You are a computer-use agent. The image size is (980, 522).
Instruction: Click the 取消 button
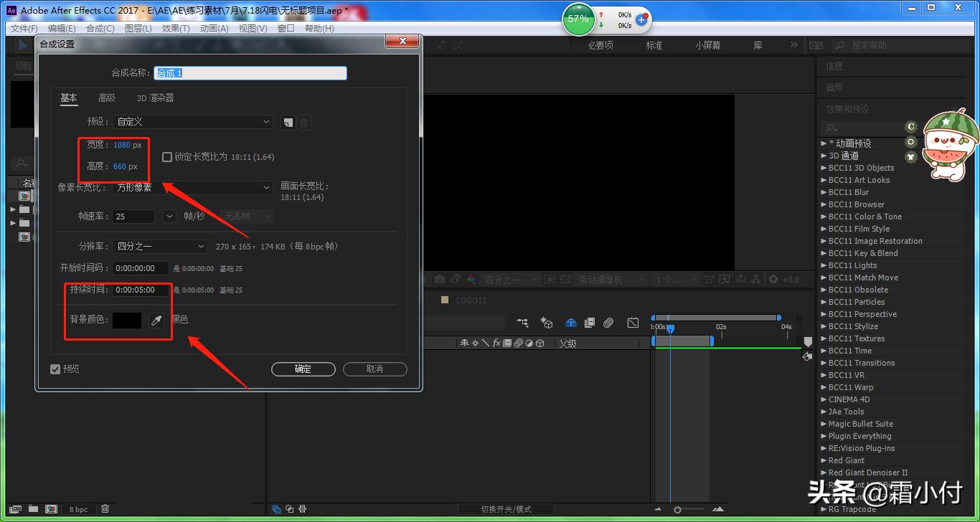tap(374, 369)
